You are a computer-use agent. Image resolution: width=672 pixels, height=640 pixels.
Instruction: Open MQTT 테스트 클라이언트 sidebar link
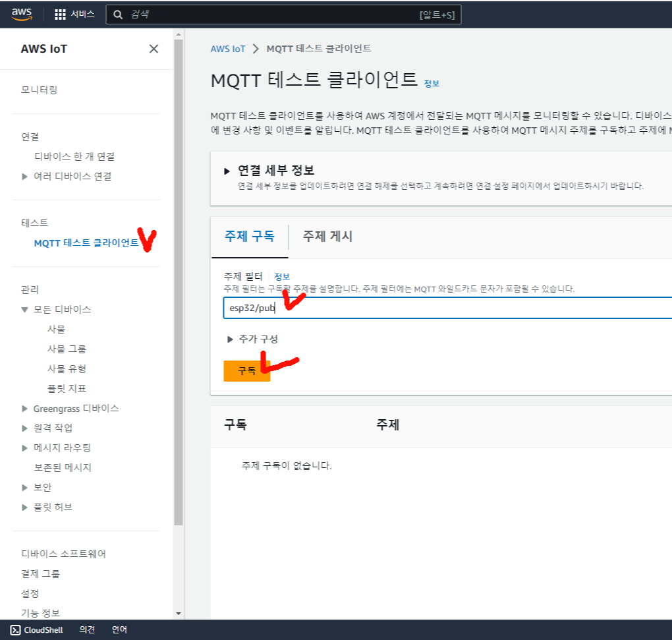coord(86,243)
